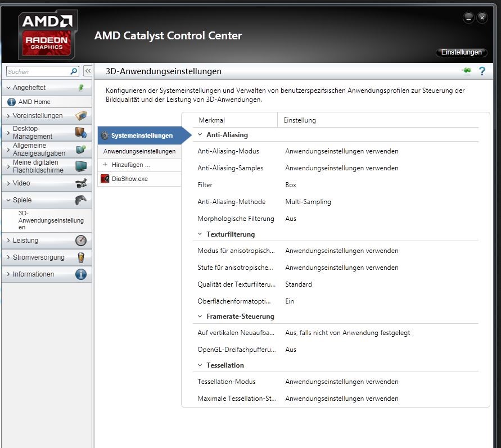The height and width of the screenshot is (448, 501).
Task: Collapse the Anti-Aliasing section
Action: pos(200,135)
